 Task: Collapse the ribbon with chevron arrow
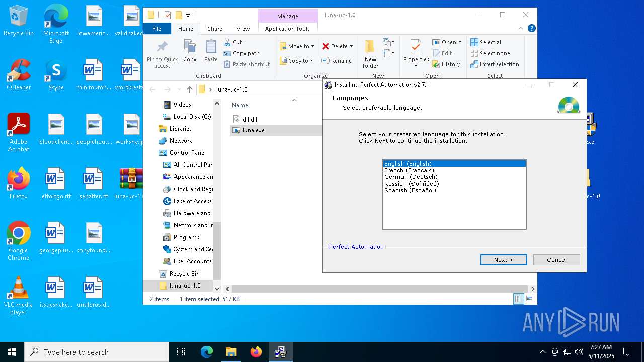[522, 29]
